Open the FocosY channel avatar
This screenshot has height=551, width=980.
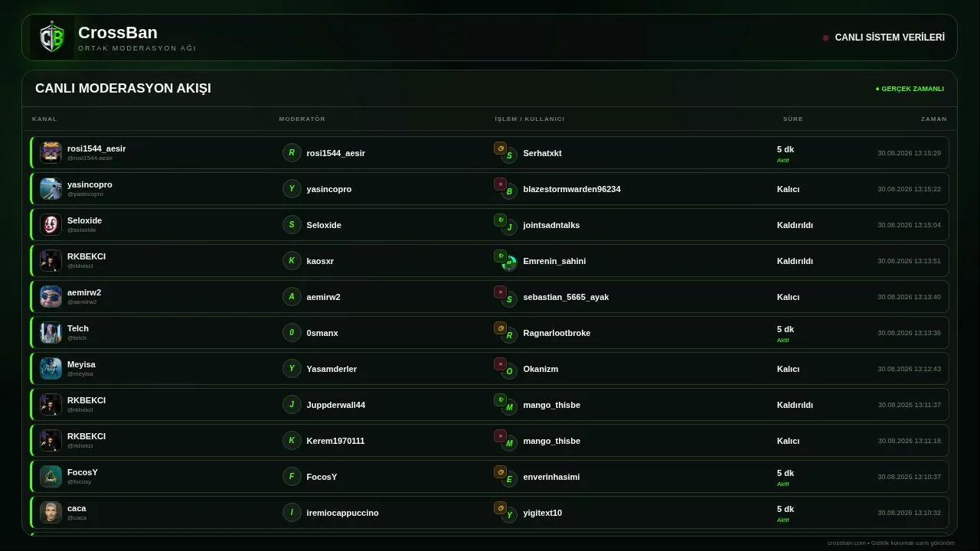(x=51, y=476)
